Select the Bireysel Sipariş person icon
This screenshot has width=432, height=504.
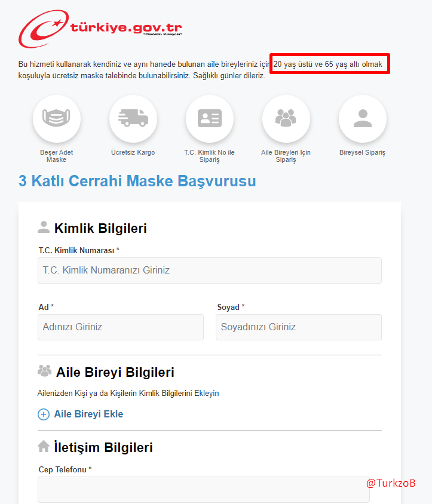click(x=363, y=119)
